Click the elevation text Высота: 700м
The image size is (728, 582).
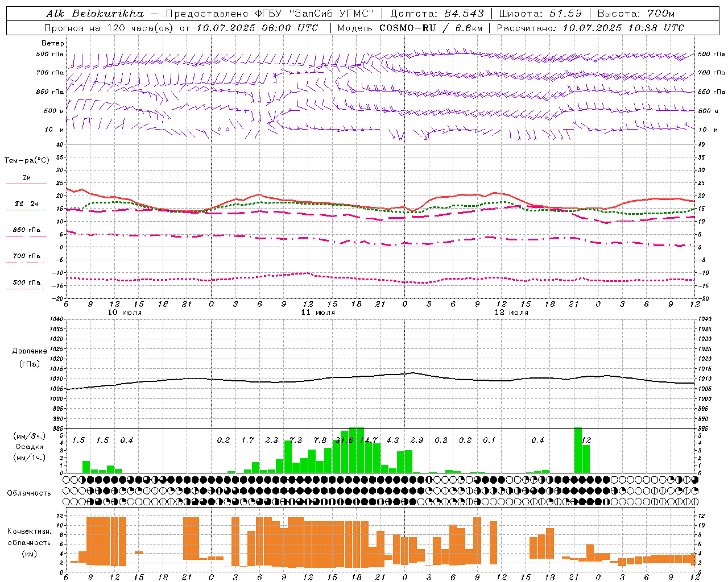(636, 13)
